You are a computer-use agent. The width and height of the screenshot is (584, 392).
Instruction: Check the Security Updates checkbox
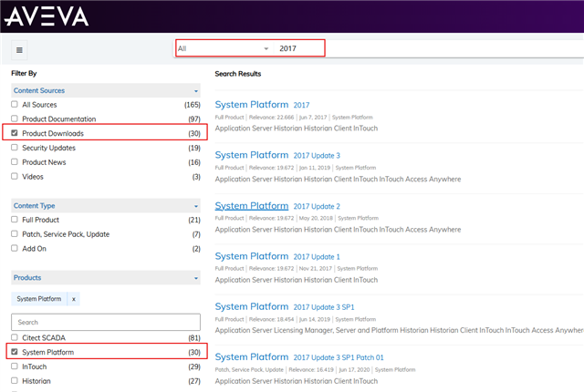click(x=15, y=148)
